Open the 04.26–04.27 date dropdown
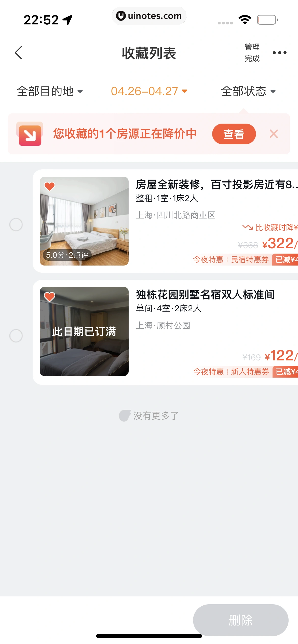The image size is (298, 644). (149, 91)
